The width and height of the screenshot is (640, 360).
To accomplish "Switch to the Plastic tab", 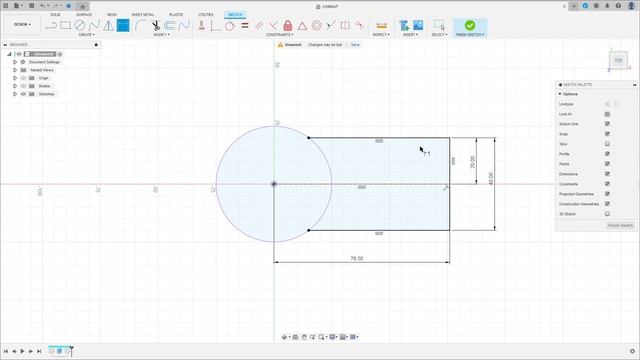I will [176, 15].
